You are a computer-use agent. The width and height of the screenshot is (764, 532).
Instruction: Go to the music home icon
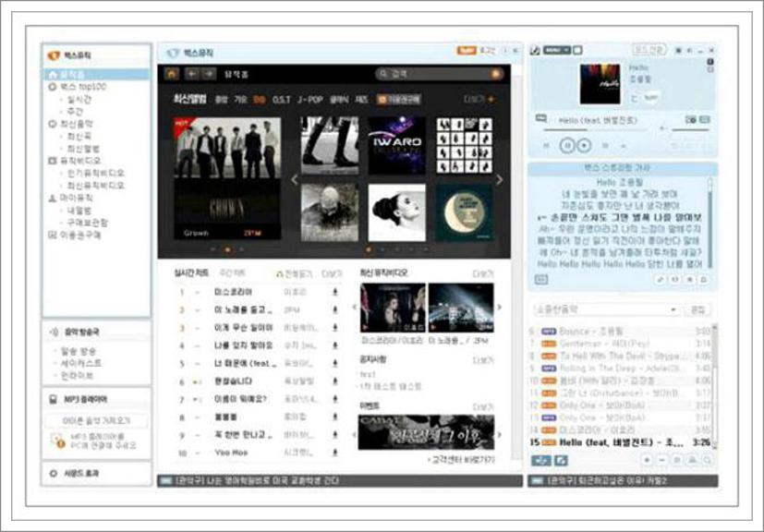tap(172, 74)
